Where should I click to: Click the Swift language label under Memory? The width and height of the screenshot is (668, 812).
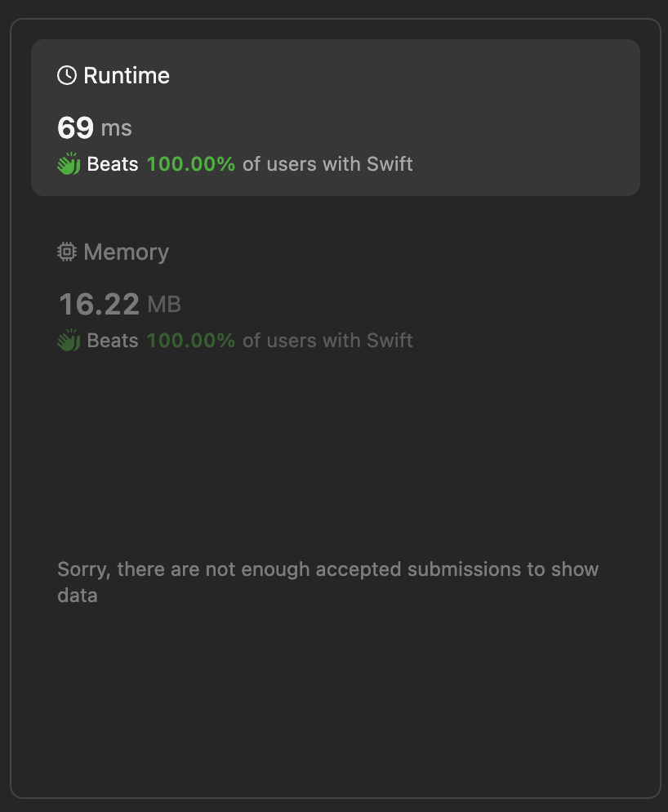(x=390, y=340)
